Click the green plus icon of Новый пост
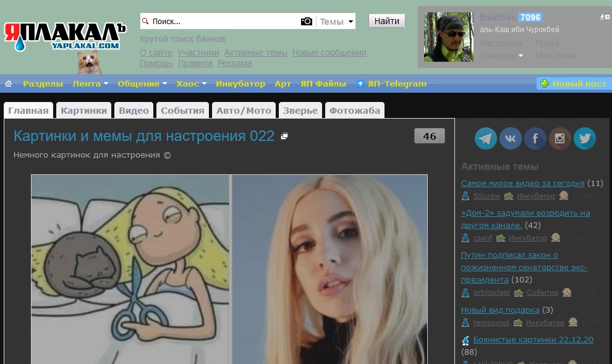 [545, 83]
